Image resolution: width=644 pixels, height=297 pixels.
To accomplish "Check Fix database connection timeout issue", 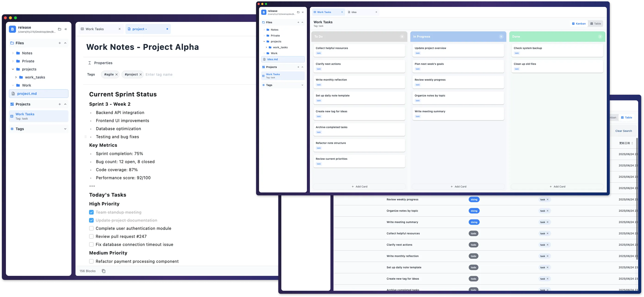I will click(91, 244).
